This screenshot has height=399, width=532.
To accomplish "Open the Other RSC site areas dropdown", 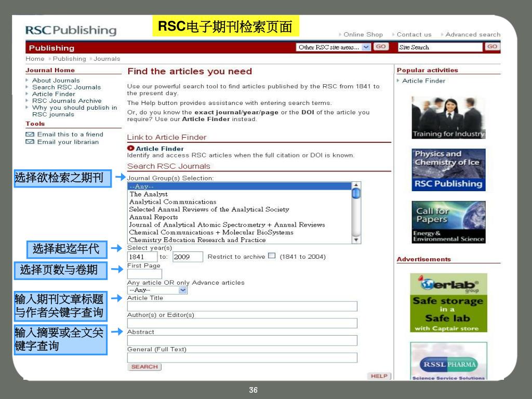I will pos(333,47).
